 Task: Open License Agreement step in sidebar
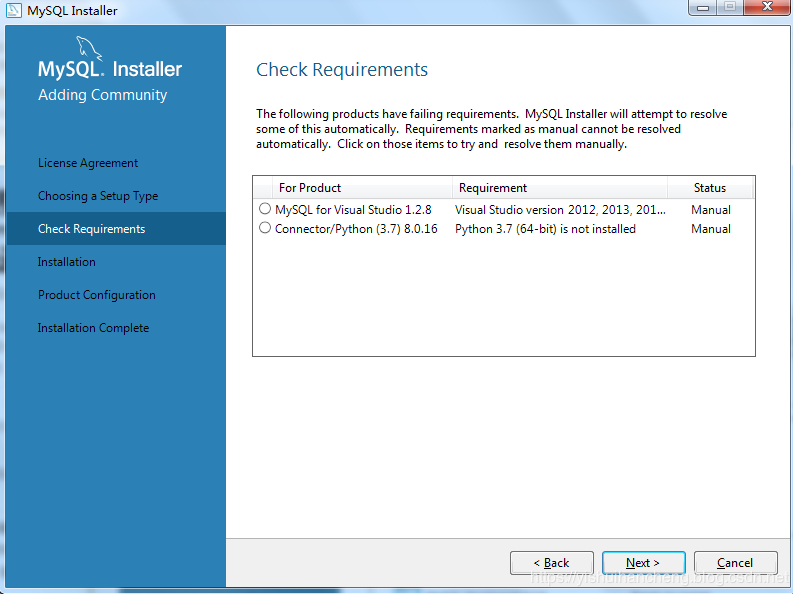pos(88,163)
